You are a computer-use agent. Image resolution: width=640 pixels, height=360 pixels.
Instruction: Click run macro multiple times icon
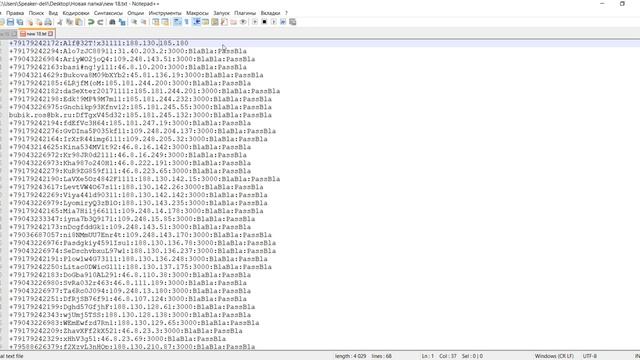pos(283,22)
